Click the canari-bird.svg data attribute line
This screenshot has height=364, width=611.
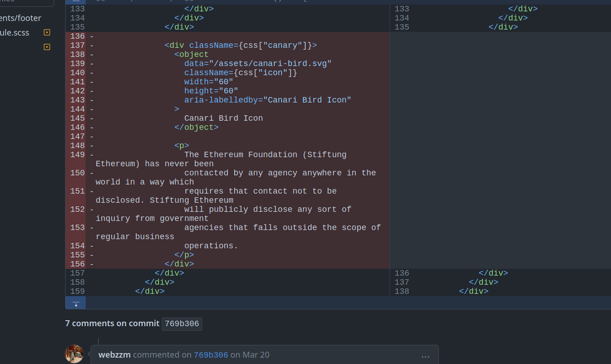pyautogui.click(x=257, y=63)
